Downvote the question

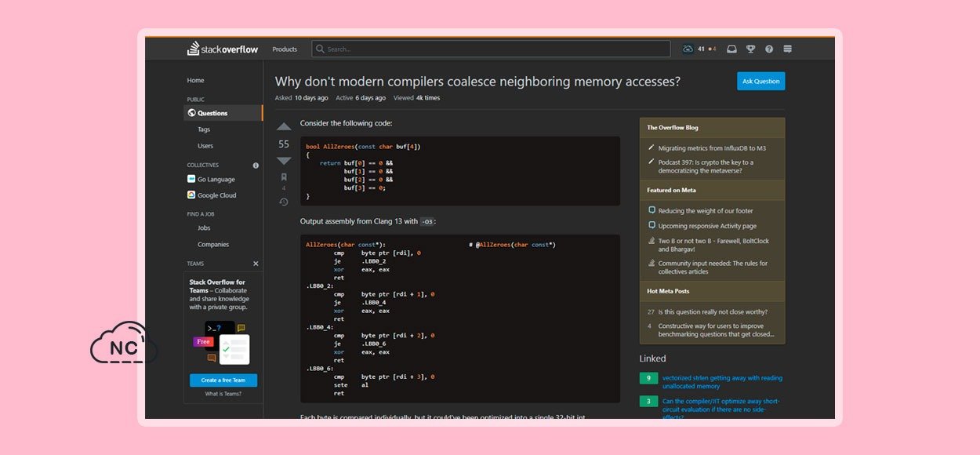click(x=284, y=161)
